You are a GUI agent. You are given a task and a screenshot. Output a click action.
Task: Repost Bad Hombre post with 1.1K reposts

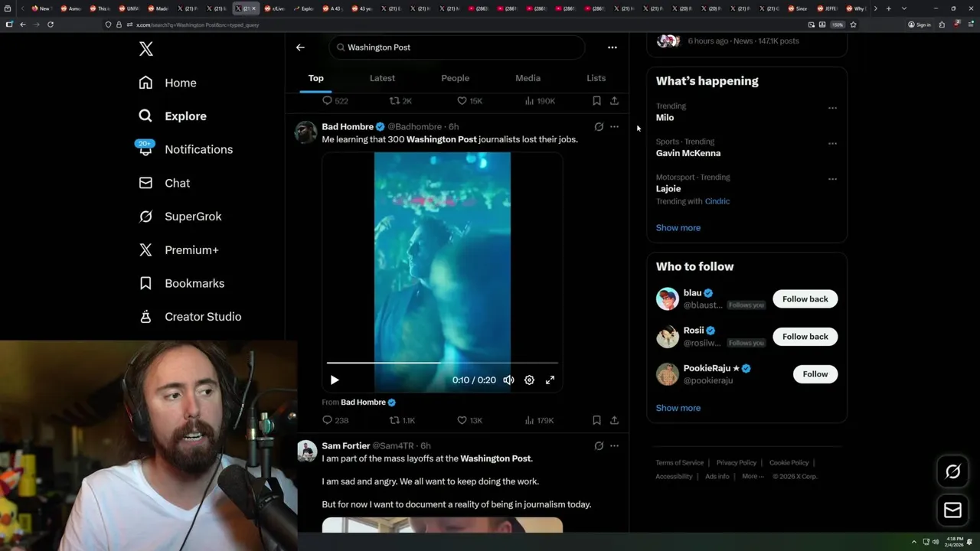[x=402, y=420]
